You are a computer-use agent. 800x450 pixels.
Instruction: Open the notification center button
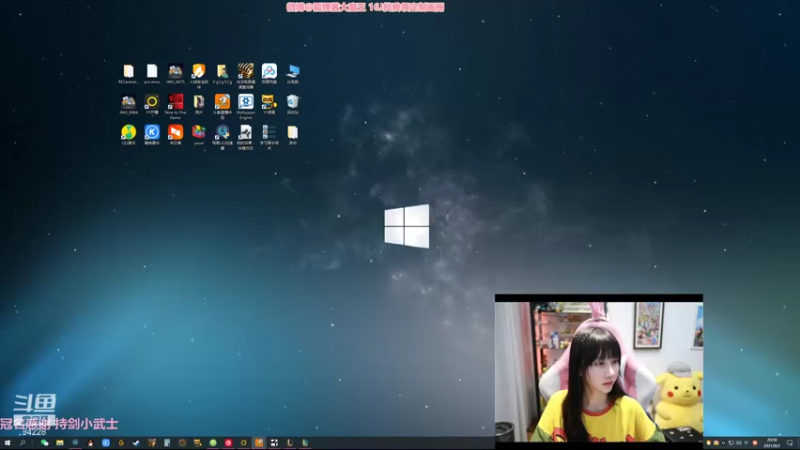[790, 443]
